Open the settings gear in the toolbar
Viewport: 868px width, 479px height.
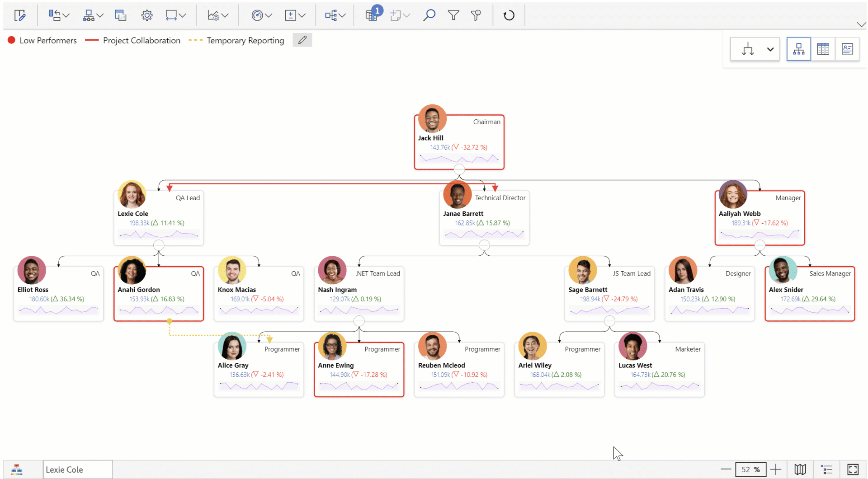coord(146,15)
